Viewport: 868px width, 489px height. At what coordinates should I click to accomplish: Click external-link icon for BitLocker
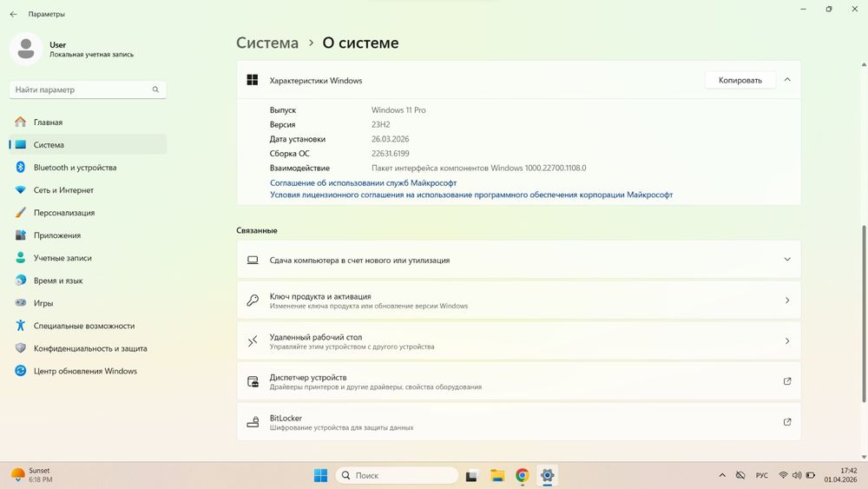coord(787,422)
